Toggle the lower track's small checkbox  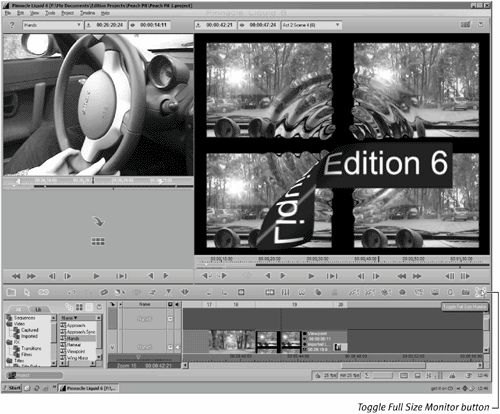[170, 347]
